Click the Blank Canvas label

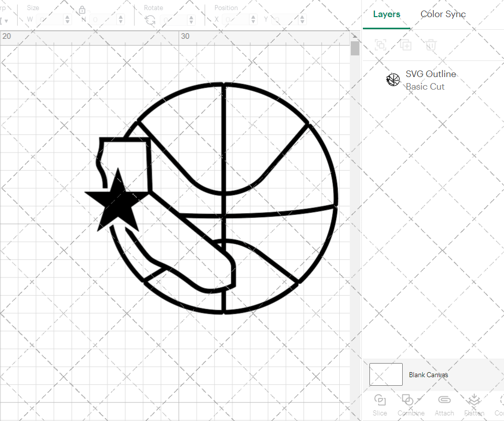(x=428, y=375)
